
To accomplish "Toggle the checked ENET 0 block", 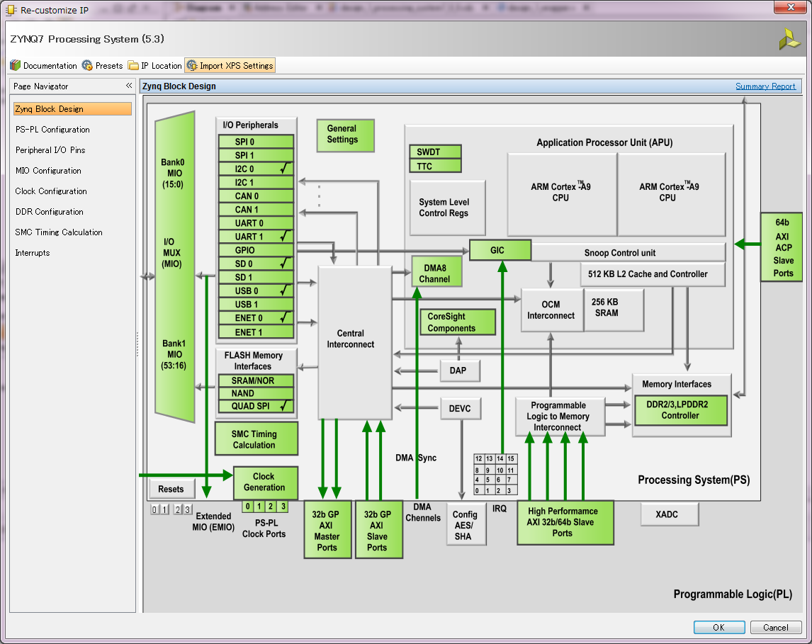I will (x=256, y=318).
